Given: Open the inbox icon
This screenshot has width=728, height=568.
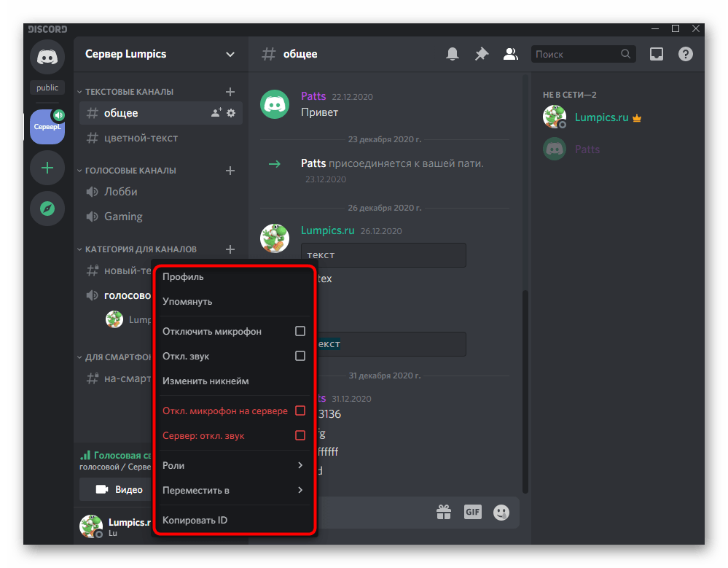Looking at the screenshot, I should 657,54.
